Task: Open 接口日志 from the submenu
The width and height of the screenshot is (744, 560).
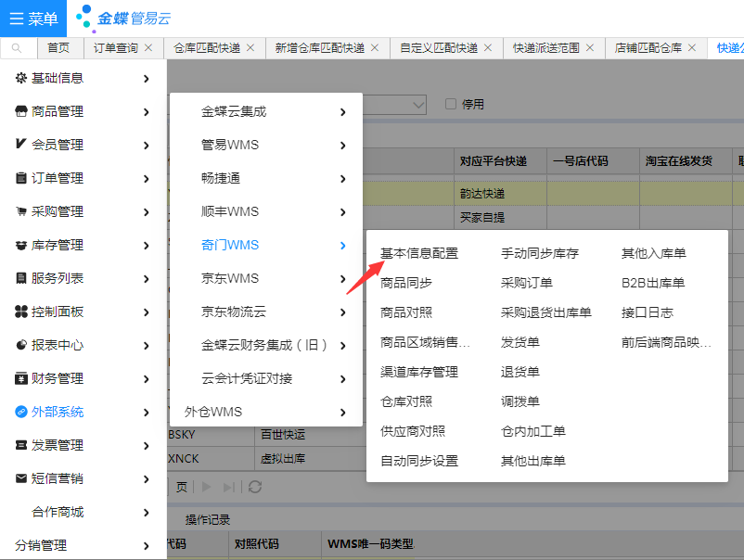Action: 648,312
